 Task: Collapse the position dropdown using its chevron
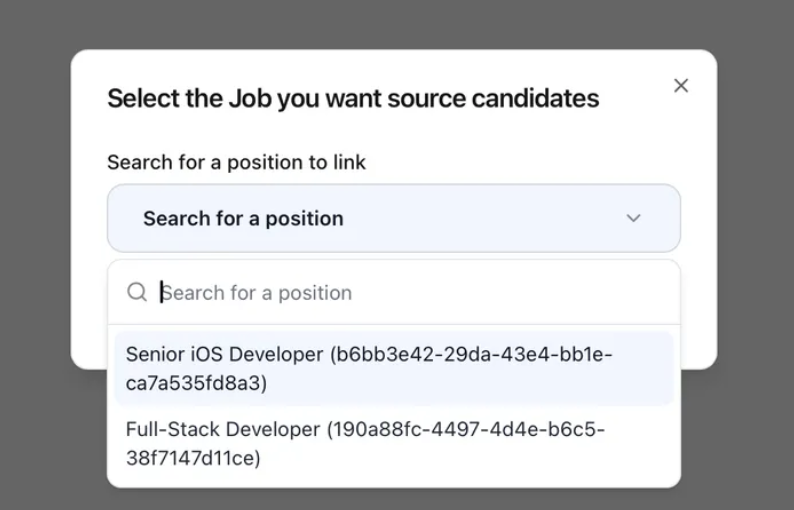(x=633, y=218)
